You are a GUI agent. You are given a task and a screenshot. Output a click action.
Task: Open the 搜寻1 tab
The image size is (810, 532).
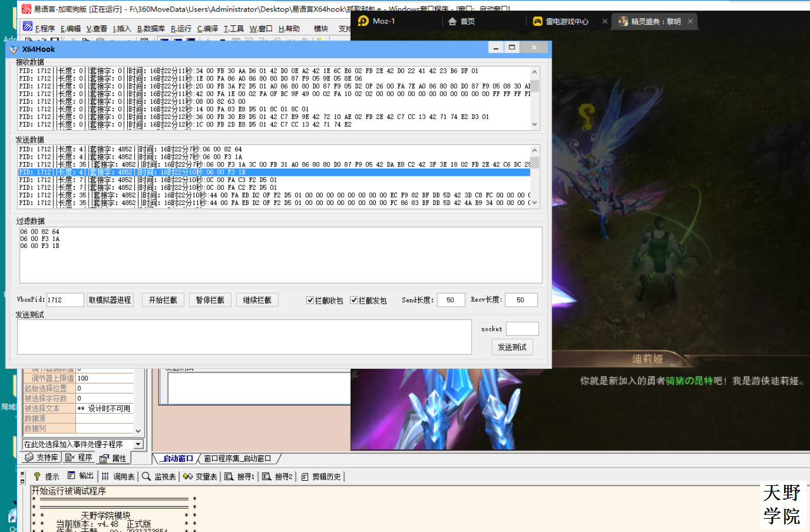tap(239, 476)
